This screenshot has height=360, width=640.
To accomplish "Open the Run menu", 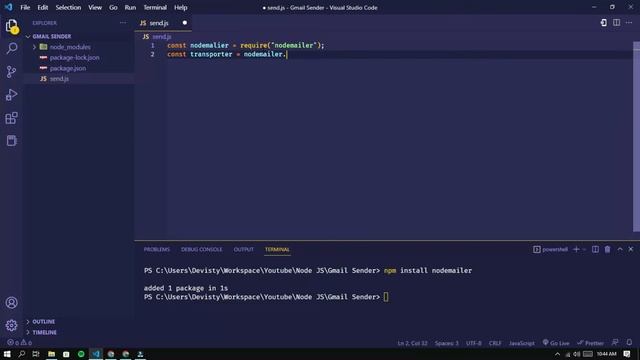I will point(130,7).
